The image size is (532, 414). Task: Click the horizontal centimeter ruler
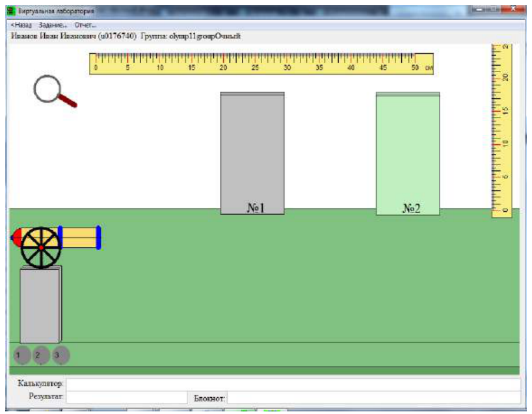(x=261, y=64)
